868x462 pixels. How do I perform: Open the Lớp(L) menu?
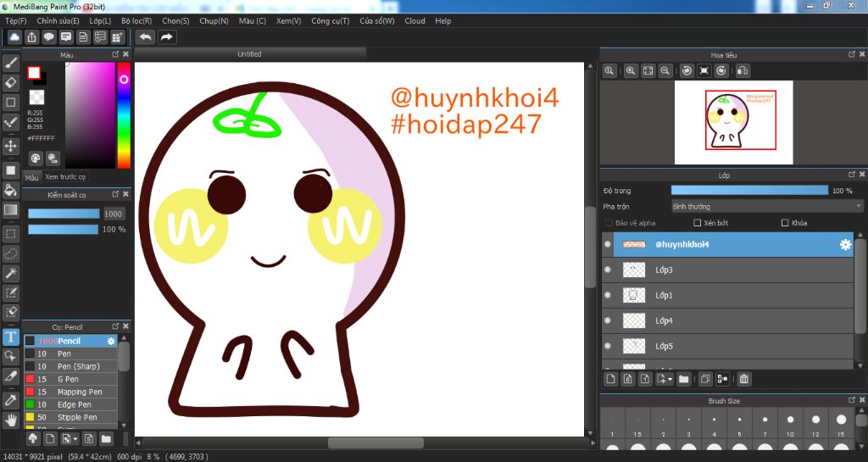pyautogui.click(x=100, y=20)
